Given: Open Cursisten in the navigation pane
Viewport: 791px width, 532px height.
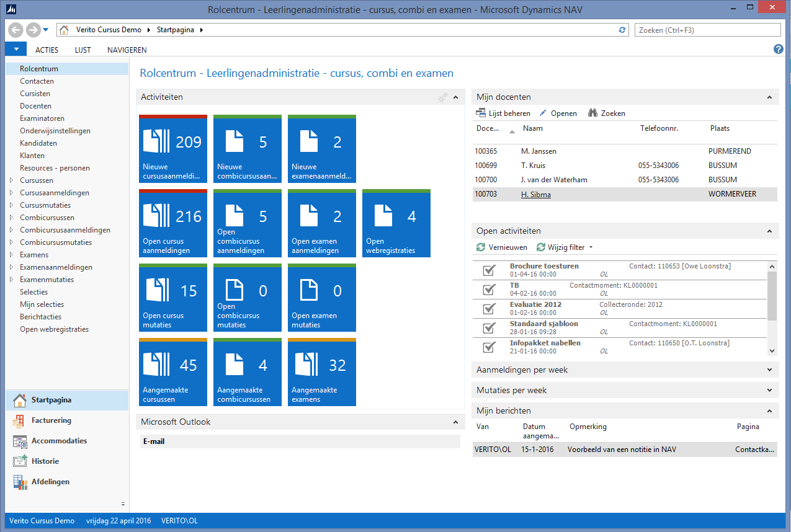Looking at the screenshot, I should pos(35,94).
